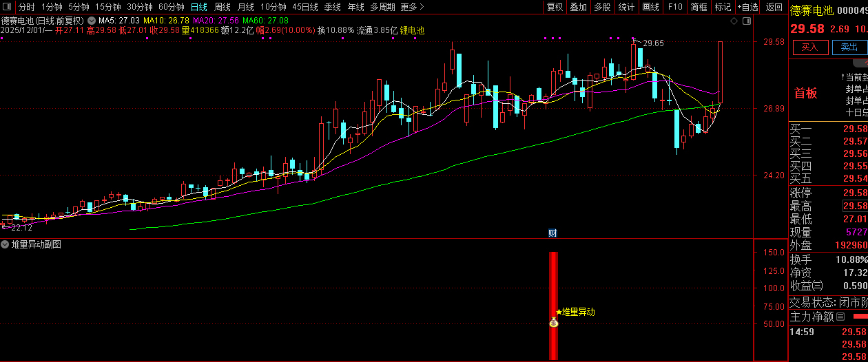The height and width of the screenshot is (362, 868).
Task: Open the 多周期 multi-period view
Action: [x=382, y=7]
